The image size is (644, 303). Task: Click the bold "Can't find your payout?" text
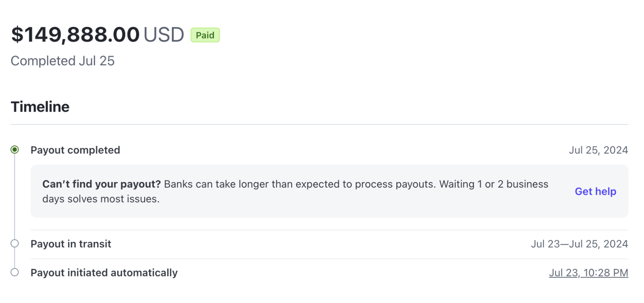click(102, 184)
